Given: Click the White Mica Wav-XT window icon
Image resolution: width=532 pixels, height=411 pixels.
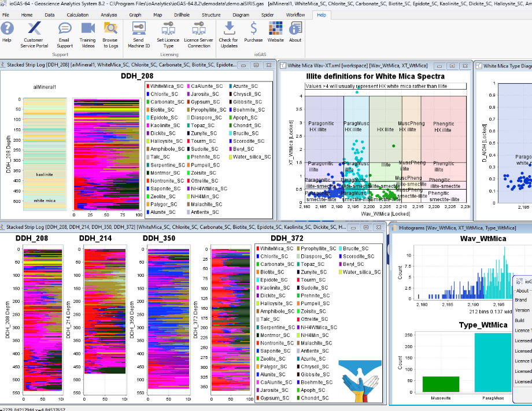Looking at the screenshot, I should pos(283,66).
